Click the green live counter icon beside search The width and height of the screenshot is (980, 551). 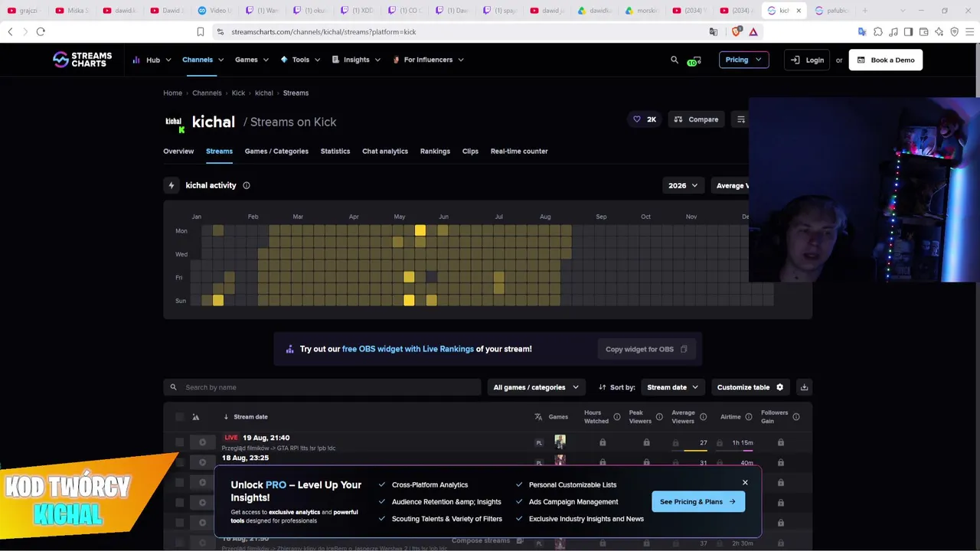coord(694,60)
